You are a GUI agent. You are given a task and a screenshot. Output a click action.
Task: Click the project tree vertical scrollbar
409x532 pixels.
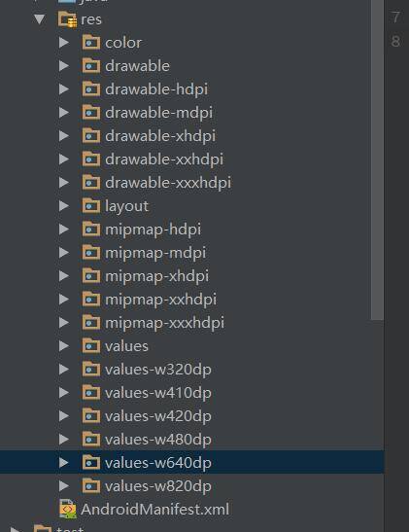point(377,160)
